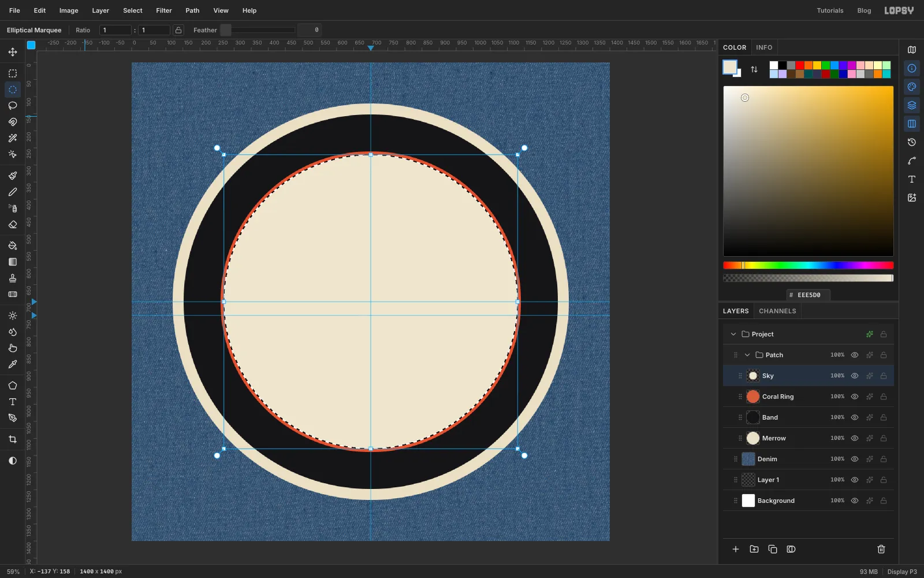Toggle the ratio lock button

178,30
